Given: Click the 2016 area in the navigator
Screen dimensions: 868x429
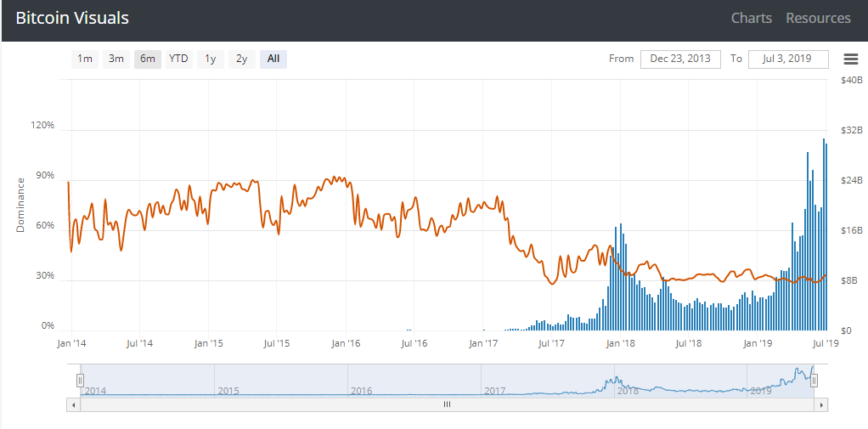Looking at the screenshot, I should coord(414,381).
